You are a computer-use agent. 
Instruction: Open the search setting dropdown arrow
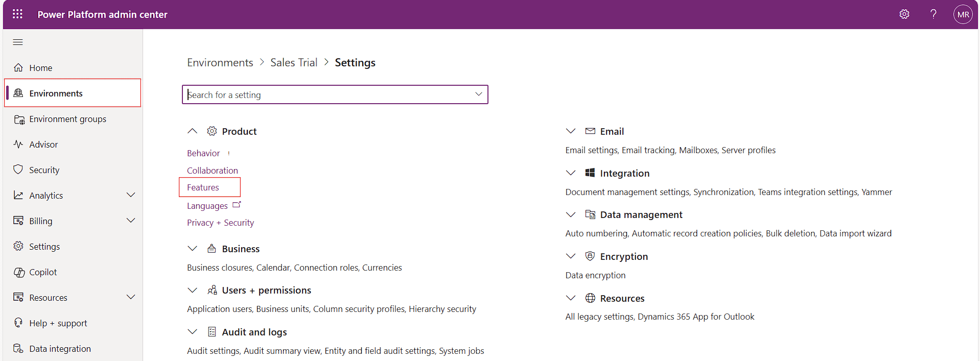click(x=478, y=94)
